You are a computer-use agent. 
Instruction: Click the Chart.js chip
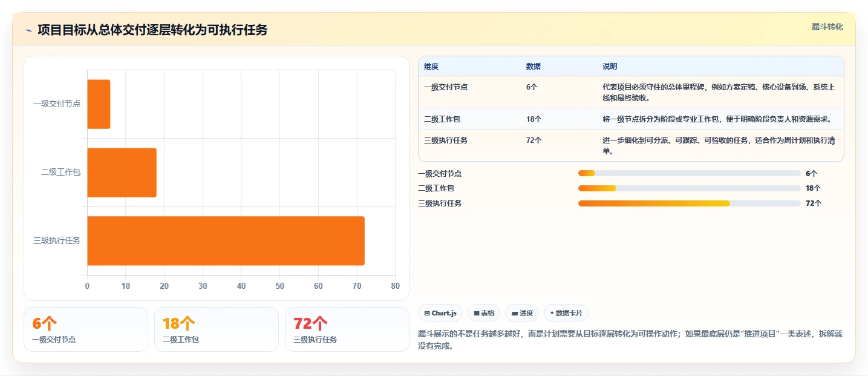pyautogui.click(x=440, y=313)
